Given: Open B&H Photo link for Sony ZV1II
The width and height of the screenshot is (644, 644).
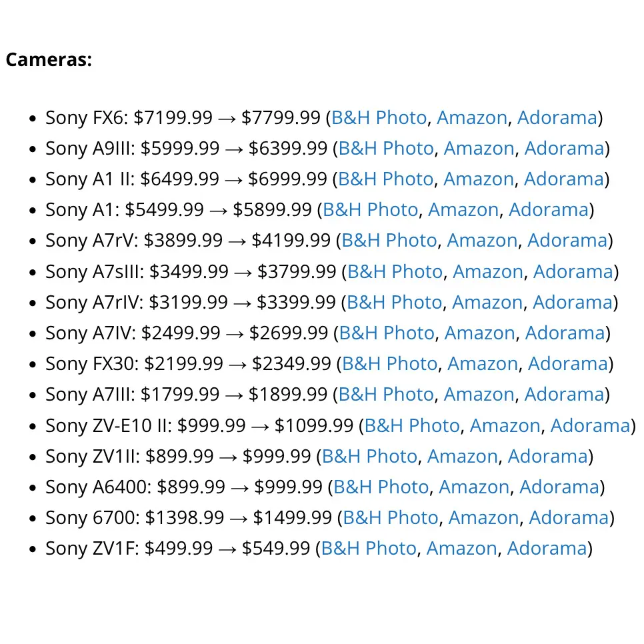Looking at the screenshot, I should coord(369,456).
